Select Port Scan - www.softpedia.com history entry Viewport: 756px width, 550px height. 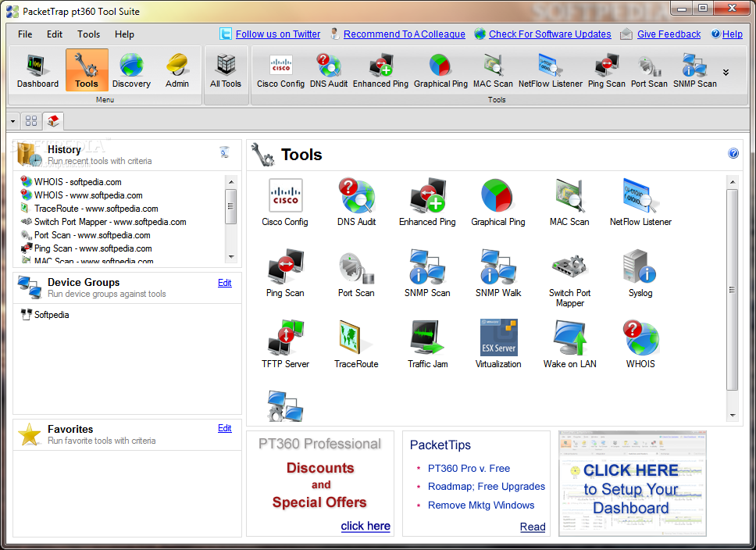pyautogui.click(x=85, y=235)
